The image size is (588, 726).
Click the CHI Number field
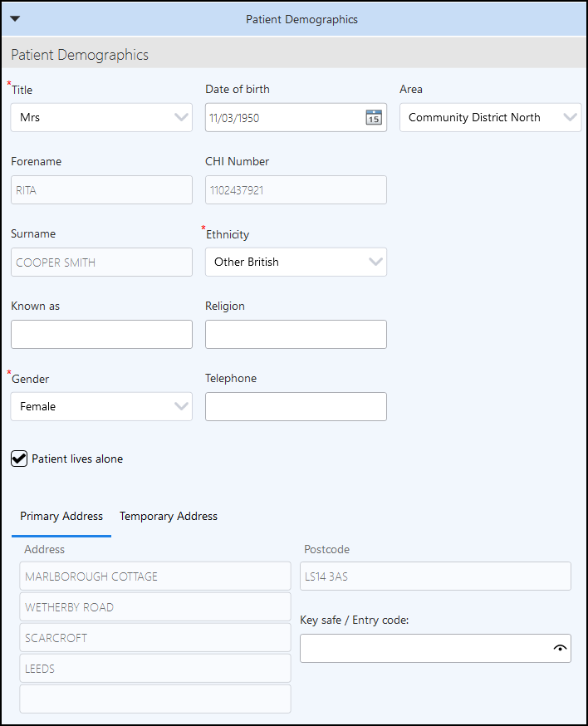pyautogui.click(x=296, y=190)
